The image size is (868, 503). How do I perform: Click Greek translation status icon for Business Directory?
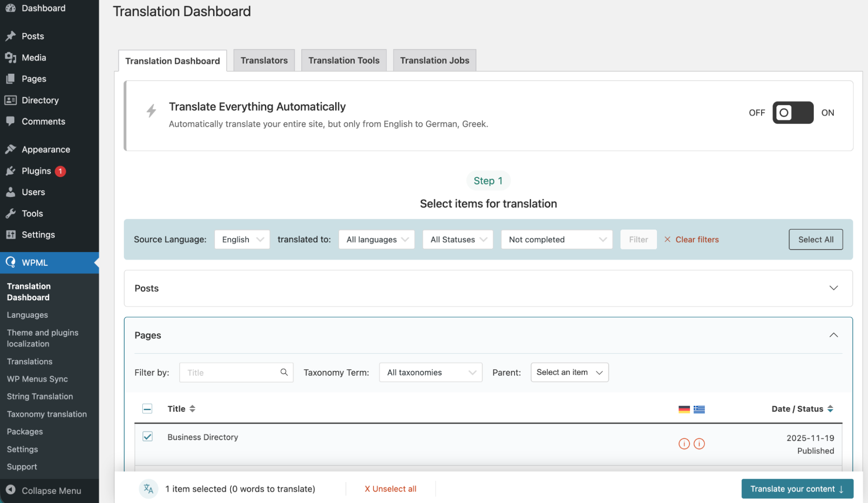point(699,444)
